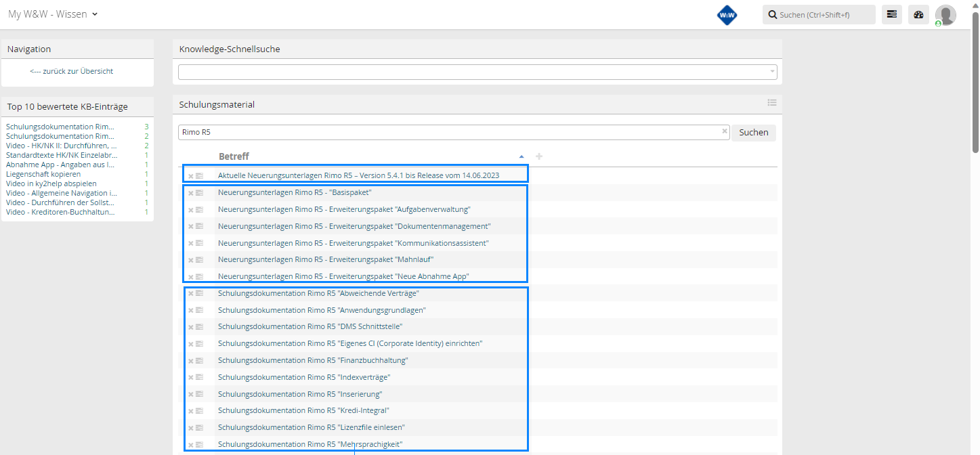This screenshot has width=980, height=455.
Task: Click the details icon for the "Lizenzfile einlesen" row
Action: (x=200, y=428)
